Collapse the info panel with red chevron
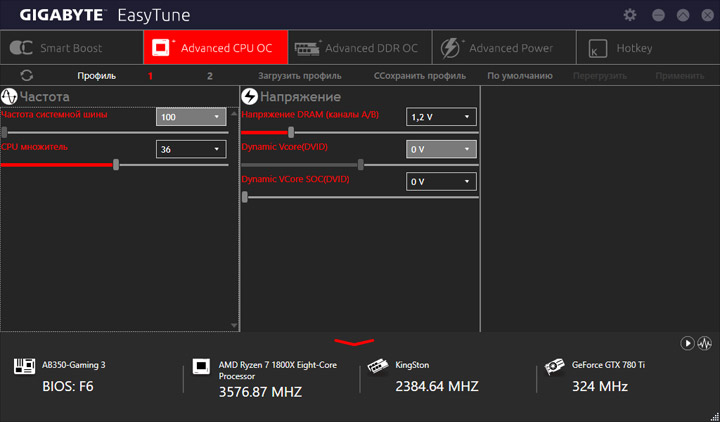 pyautogui.click(x=354, y=342)
